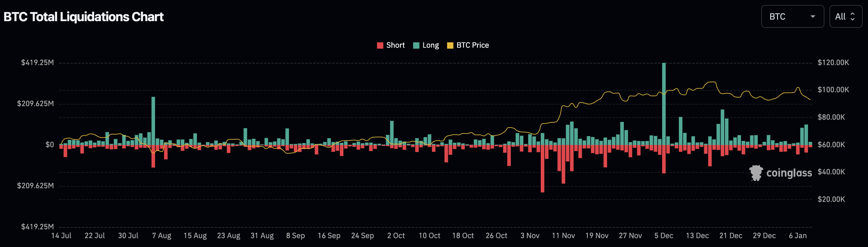Open the BTC coin dropdown
This screenshot has height=247, width=868.
tap(792, 16)
